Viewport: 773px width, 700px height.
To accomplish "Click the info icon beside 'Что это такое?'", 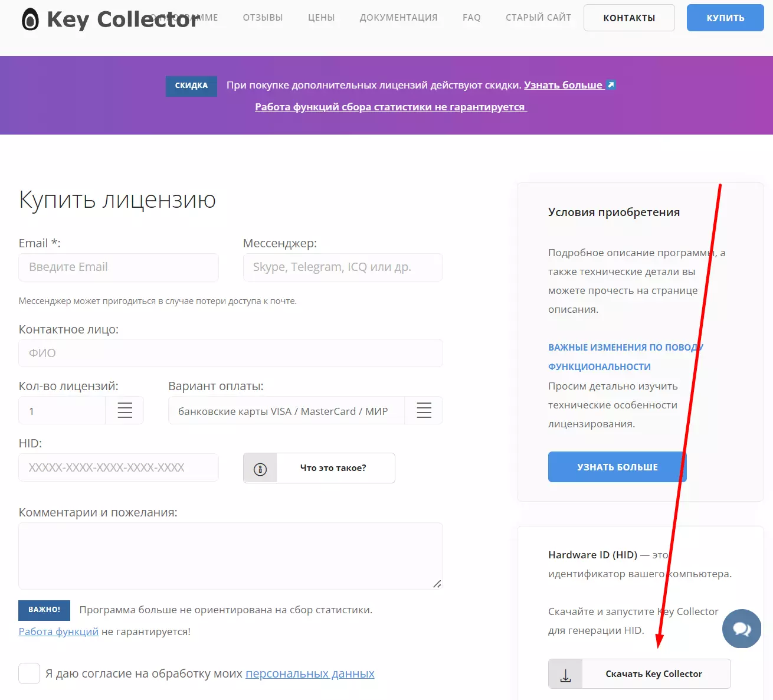I will tap(260, 469).
